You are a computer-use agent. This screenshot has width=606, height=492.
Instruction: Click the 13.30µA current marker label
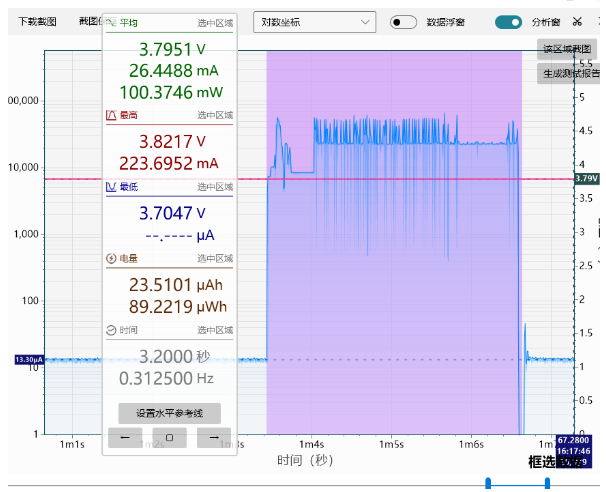[29, 360]
